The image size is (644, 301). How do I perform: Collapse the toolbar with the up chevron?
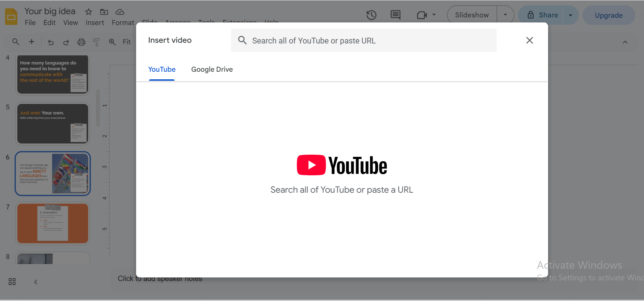pyautogui.click(x=625, y=42)
